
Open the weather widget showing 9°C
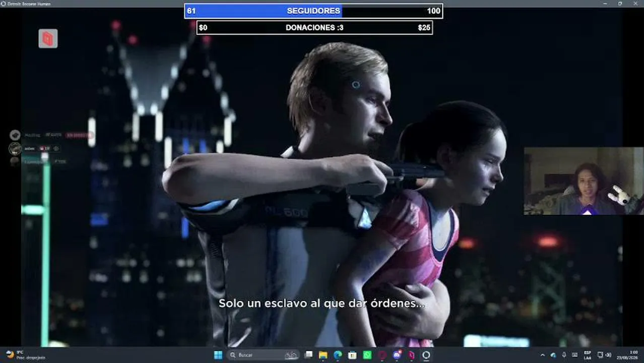click(x=25, y=355)
